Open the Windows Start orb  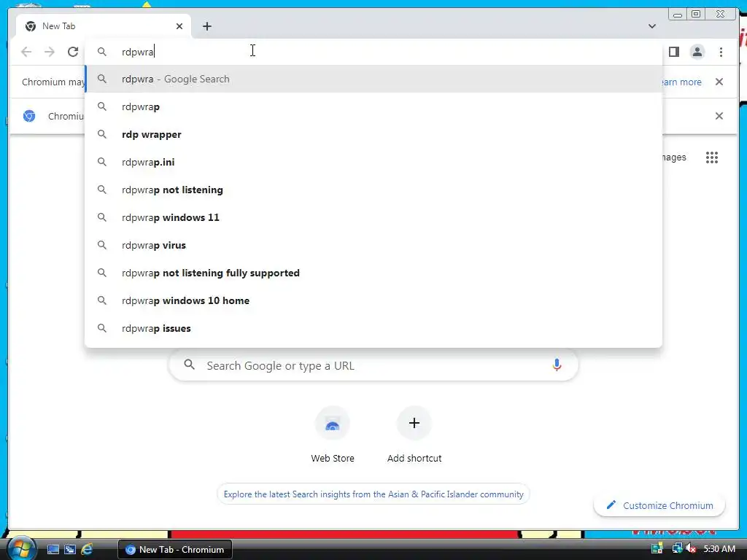21,548
